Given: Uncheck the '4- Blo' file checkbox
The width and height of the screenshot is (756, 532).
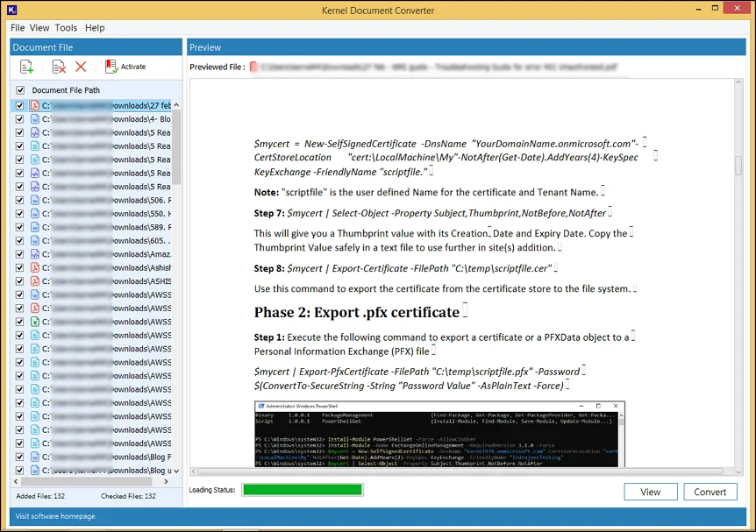Looking at the screenshot, I should 20,118.
